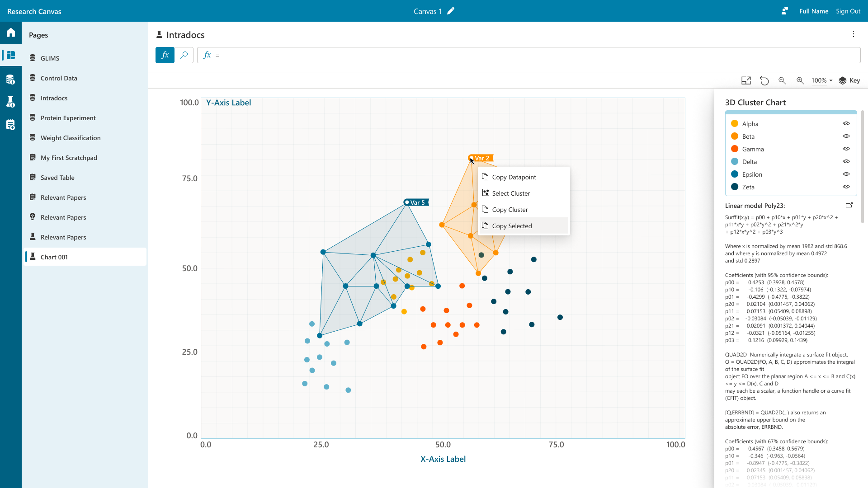Hide the Alpha cluster with eye icon

point(846,123)
